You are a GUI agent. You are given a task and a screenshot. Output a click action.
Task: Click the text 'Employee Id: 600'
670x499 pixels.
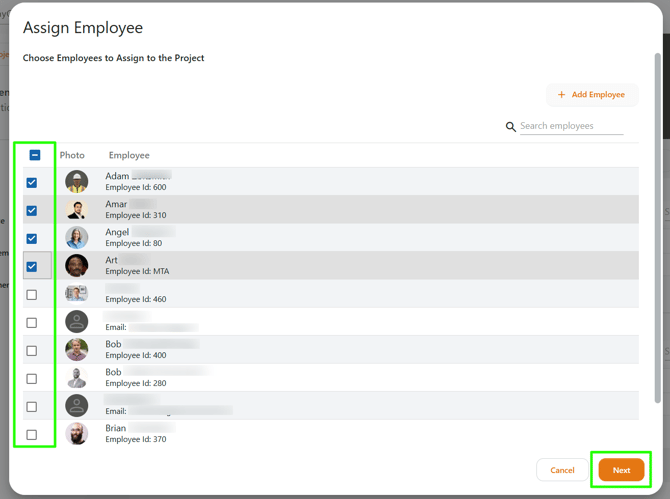(x=136, y=187)
